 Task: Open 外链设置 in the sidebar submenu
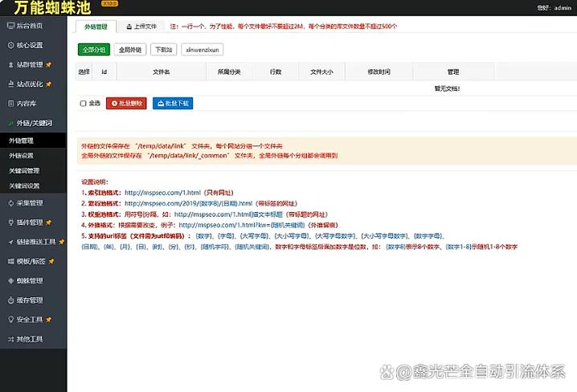pos(22,155)
